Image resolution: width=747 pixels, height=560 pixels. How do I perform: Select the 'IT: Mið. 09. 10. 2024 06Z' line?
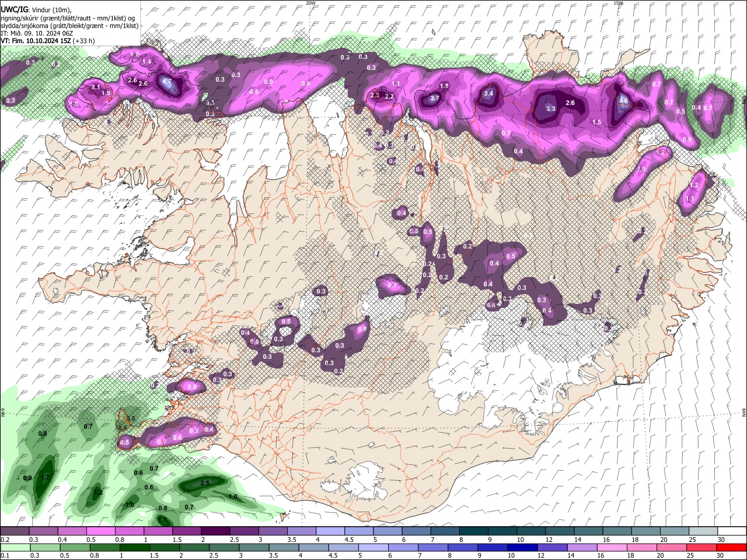coord(37,33)
